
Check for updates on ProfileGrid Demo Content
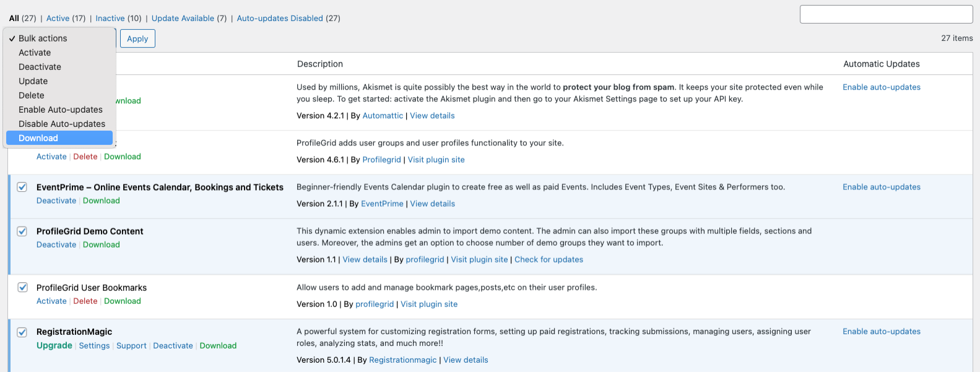click(x=549, y=259)
